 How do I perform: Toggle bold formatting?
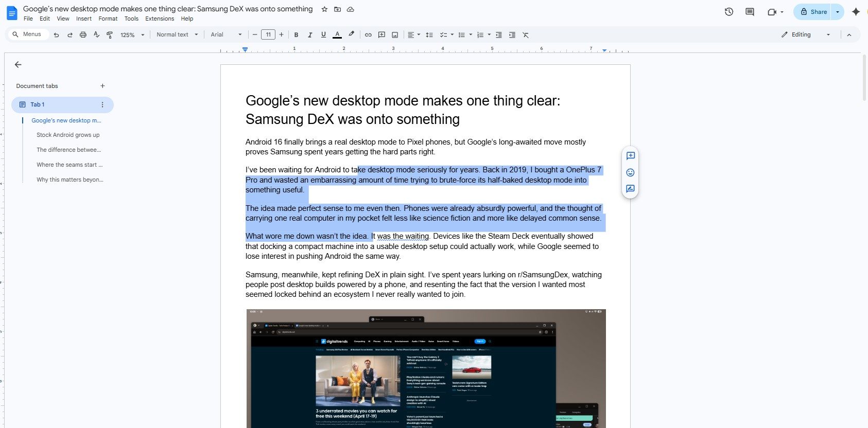coord(296,35)
